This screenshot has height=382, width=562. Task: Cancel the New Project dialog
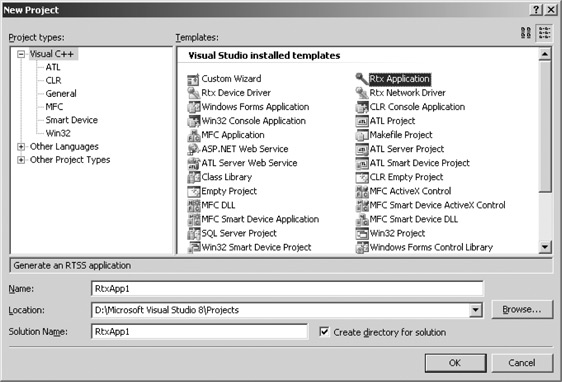(522, 363)
